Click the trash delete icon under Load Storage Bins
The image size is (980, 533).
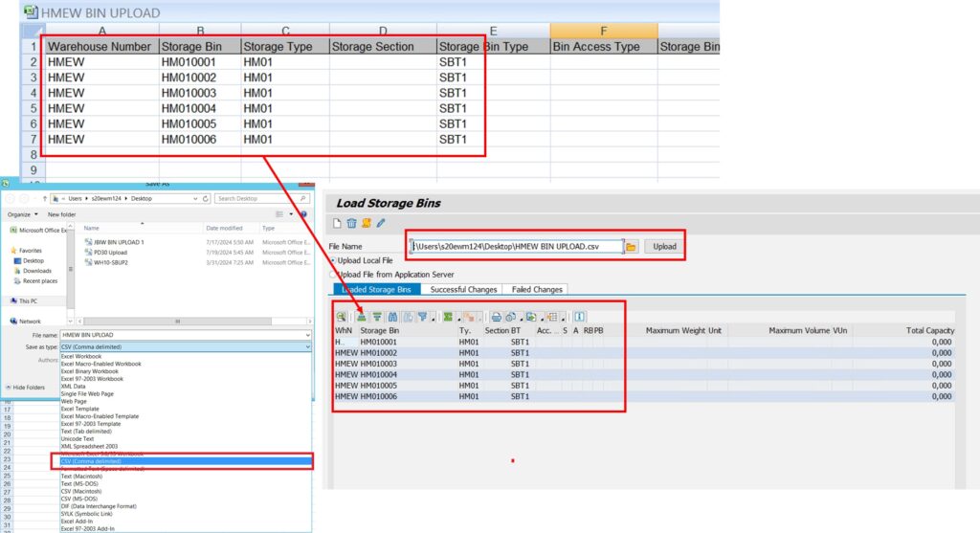click(351, 224)
